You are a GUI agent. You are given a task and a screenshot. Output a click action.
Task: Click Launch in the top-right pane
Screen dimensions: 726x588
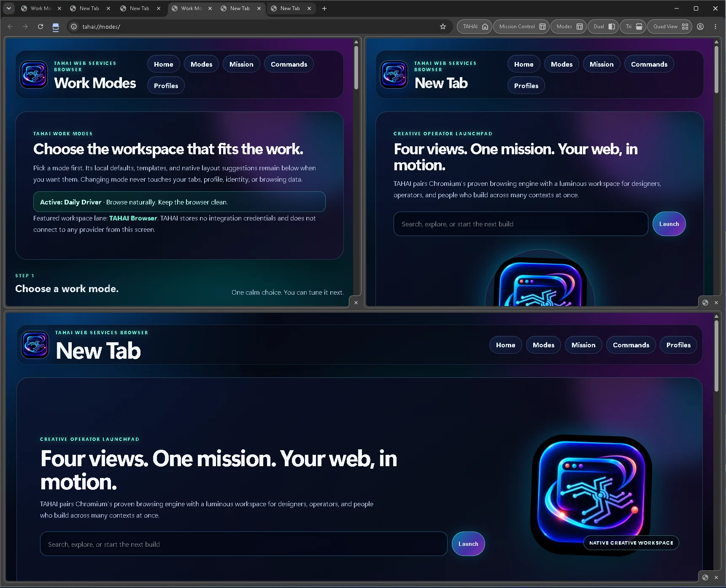(669, 224)
